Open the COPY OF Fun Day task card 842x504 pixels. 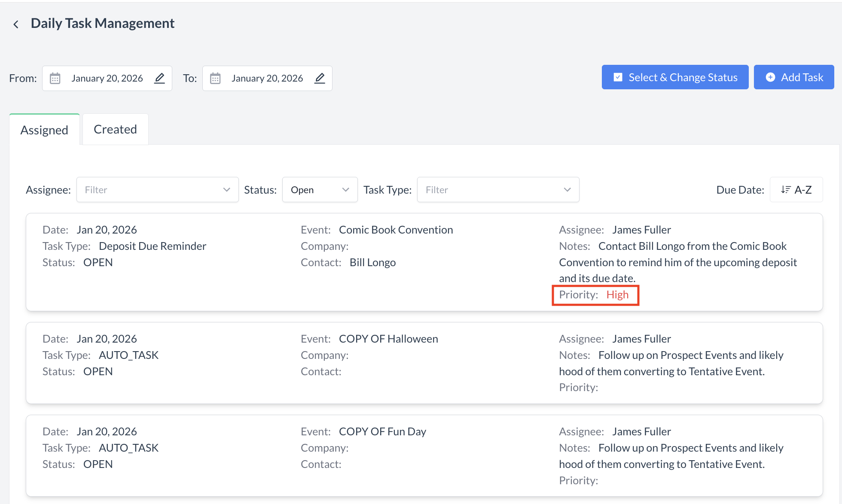pyautogui.click(x=382, y=431)
